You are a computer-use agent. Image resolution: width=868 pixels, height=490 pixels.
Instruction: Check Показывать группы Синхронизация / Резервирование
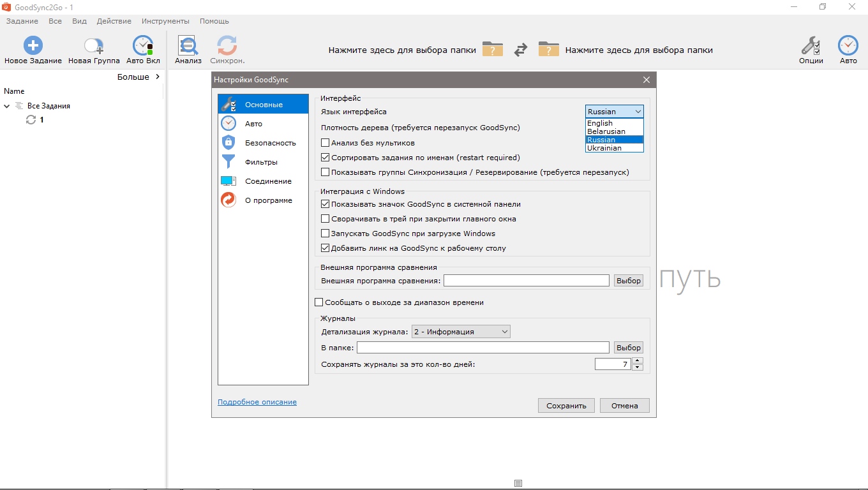point(325,172)
